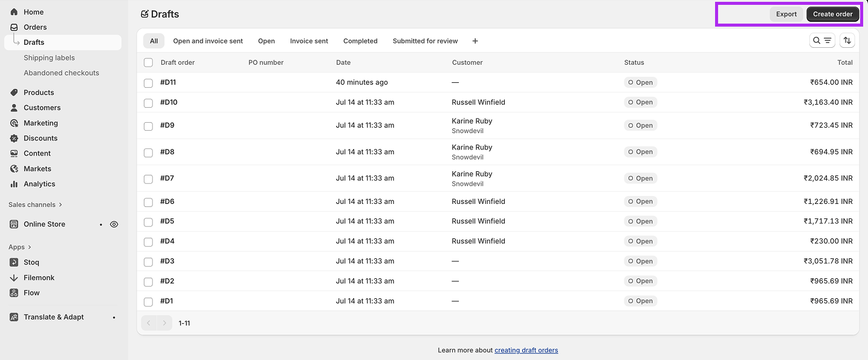Image resolution: width=868 pixels, height=360 pixels.
Task: Select all draft orders checkbox
Action: pos(148,62)
